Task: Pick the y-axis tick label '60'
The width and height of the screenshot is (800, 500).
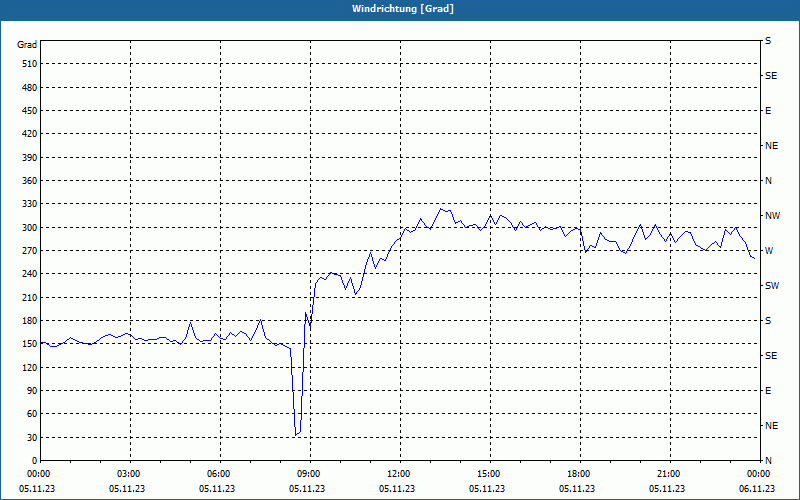Action: [32, 414]
